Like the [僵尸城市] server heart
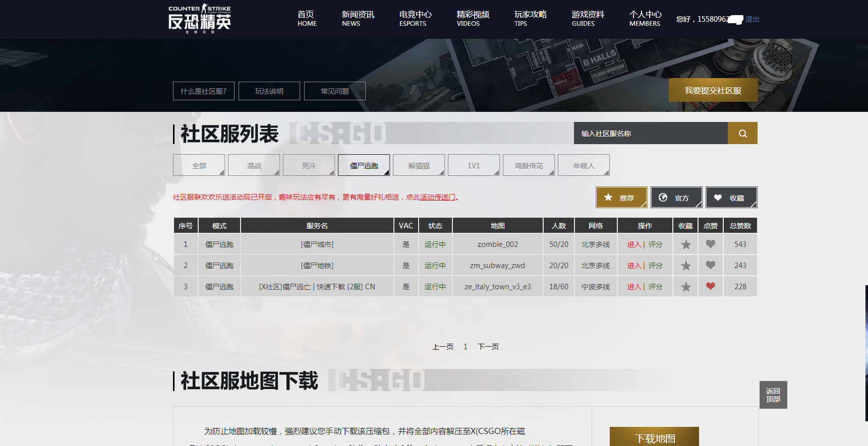868x446 pixels. coord(711,244)
